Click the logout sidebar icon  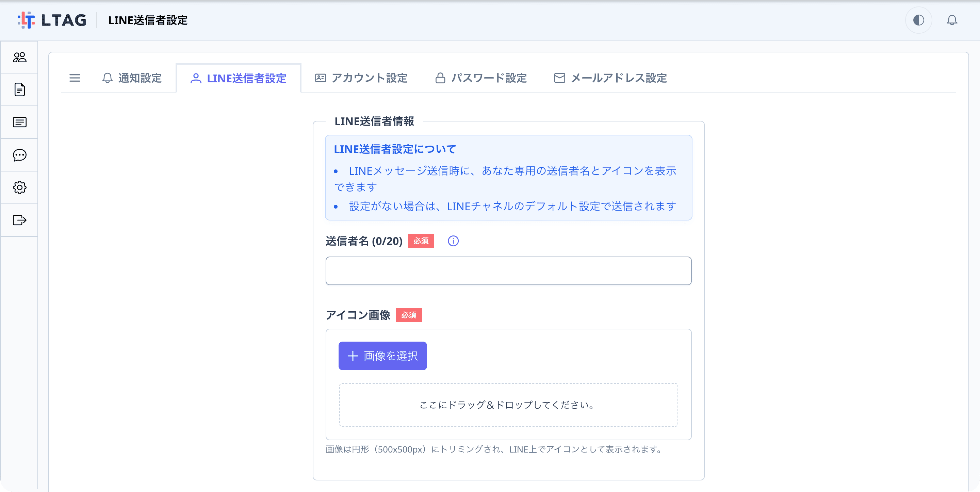[x=19, y=220]
